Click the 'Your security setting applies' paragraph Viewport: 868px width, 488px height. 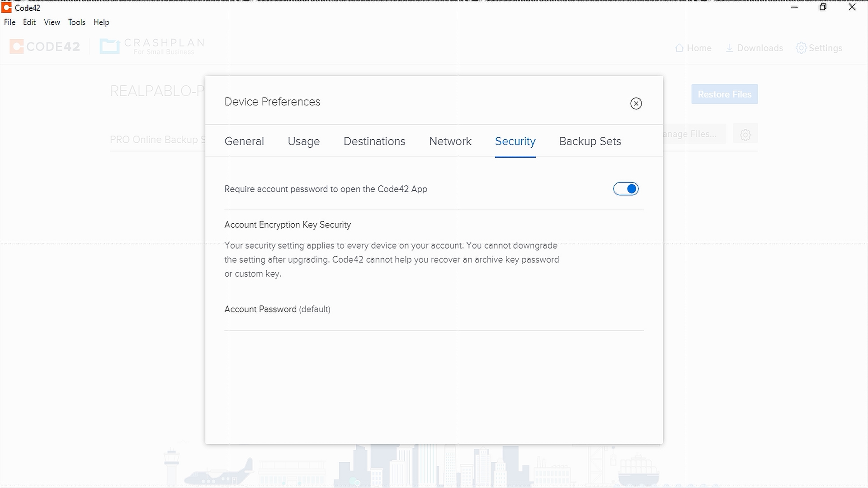tap(392, 260)
